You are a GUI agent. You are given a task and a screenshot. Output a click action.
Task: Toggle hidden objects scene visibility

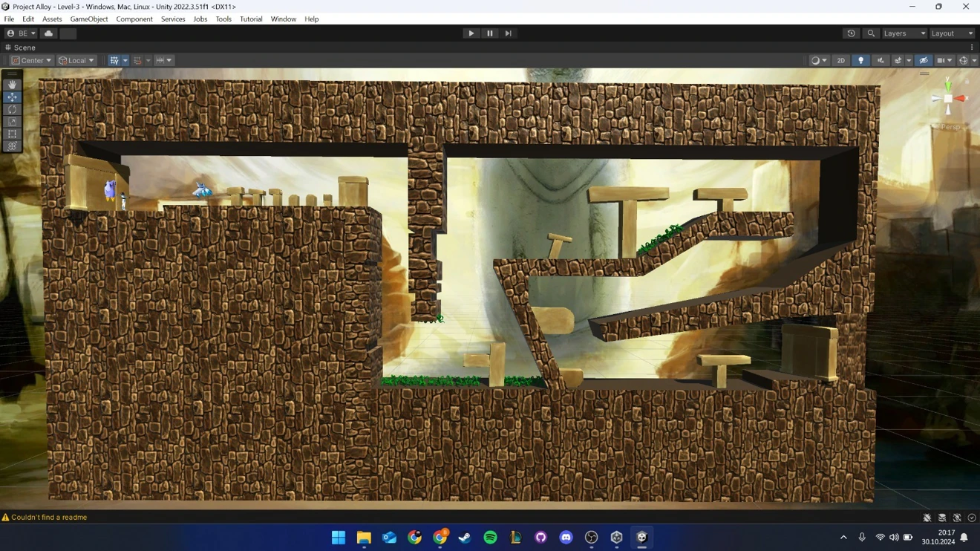click(923, 61)
